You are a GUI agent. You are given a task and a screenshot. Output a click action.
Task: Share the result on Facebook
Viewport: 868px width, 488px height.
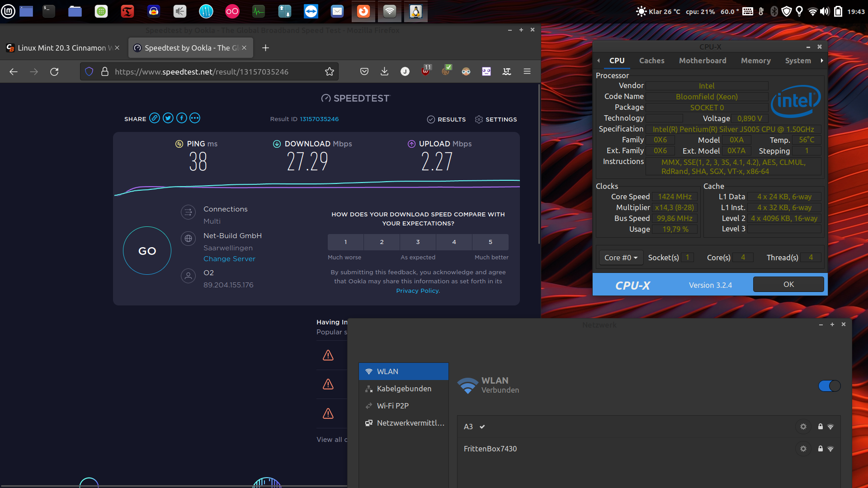coord(181,118)
